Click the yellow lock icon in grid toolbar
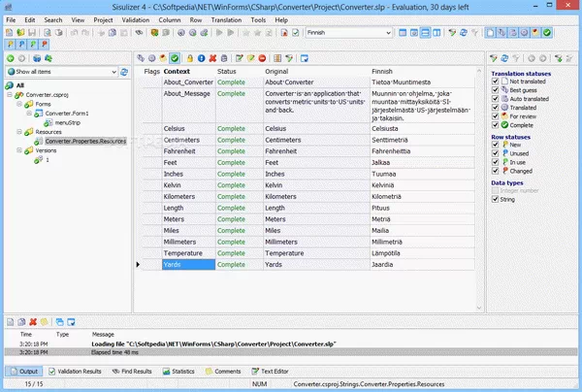The width and height of the screenshot is (582, 392). (x=188, y=57)
